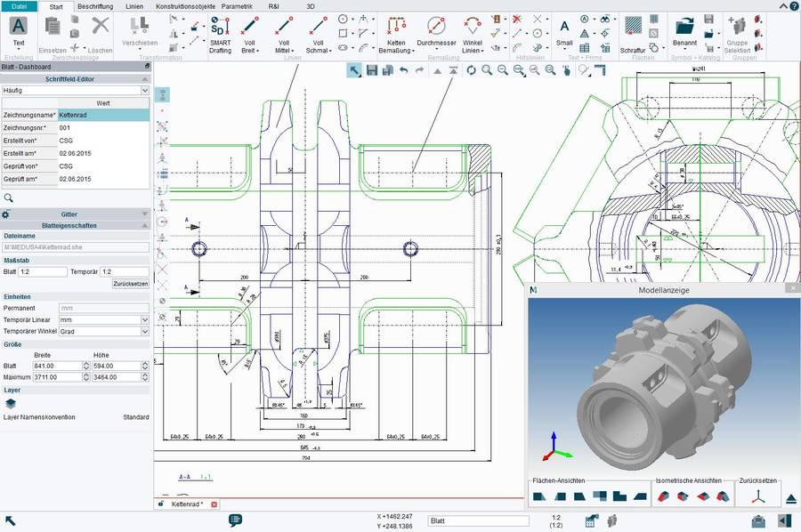The image size is (801, 532).
Task: Collapse the ribbon with the top-right chevron
Action: (782, 5)
